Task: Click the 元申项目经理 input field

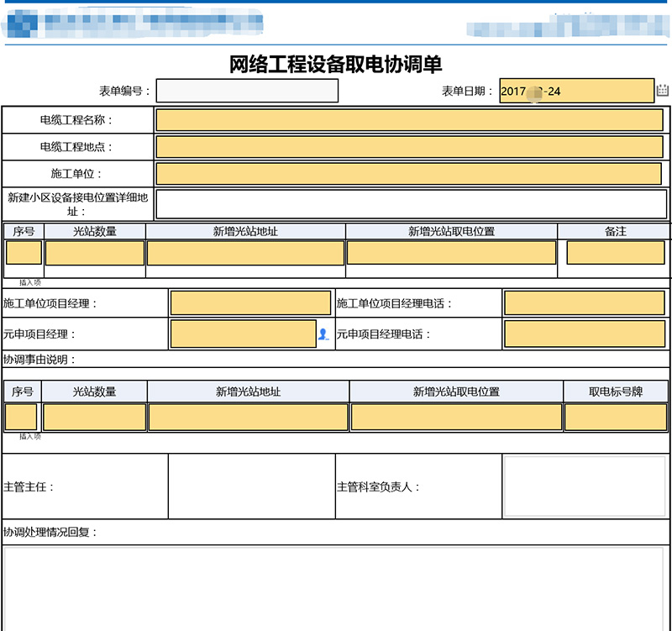Action: pyautogui.click(x=243, y=334)
